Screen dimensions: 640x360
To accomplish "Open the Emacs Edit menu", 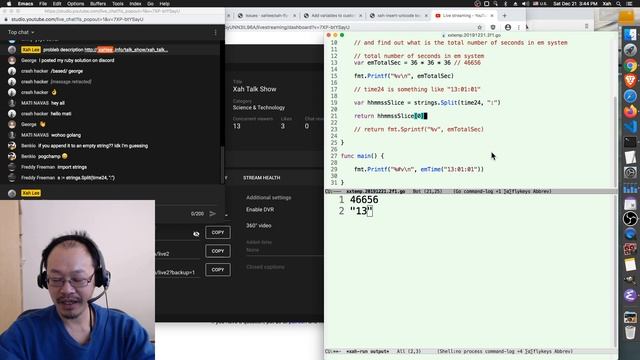I will click(57, 4).
